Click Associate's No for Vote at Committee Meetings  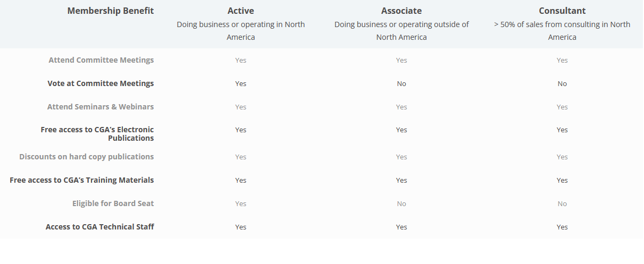pyautogui.click(x=402, y=83)
